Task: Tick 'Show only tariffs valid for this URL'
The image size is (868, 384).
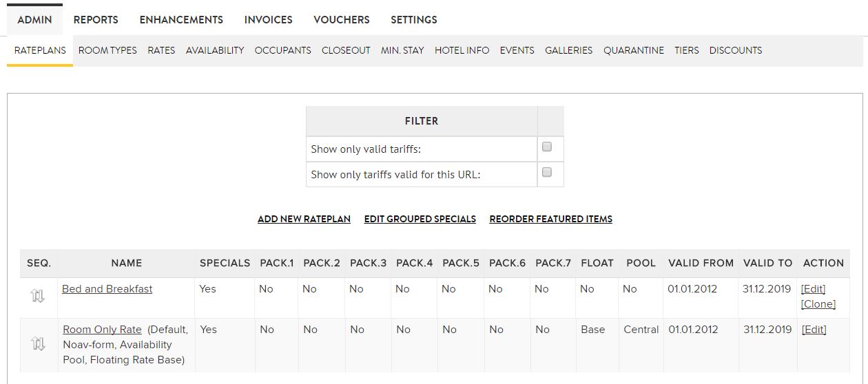Action: (x=547, y=173)
